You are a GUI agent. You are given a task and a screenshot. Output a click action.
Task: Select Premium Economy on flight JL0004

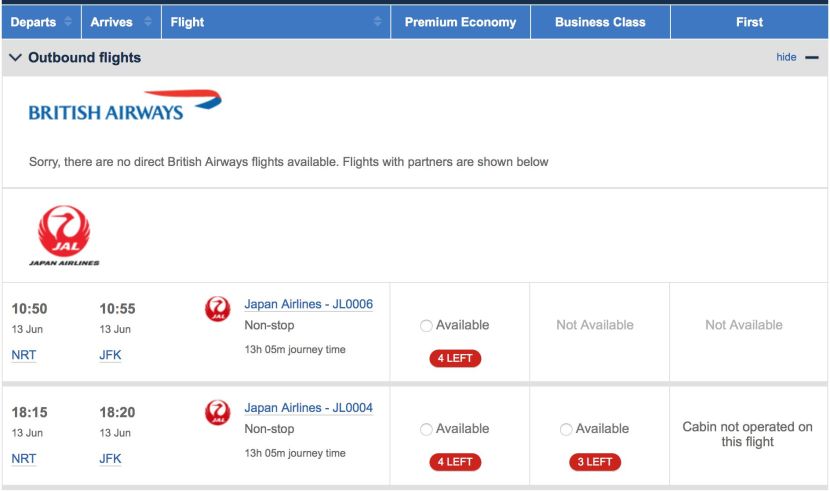click(426, 429)
